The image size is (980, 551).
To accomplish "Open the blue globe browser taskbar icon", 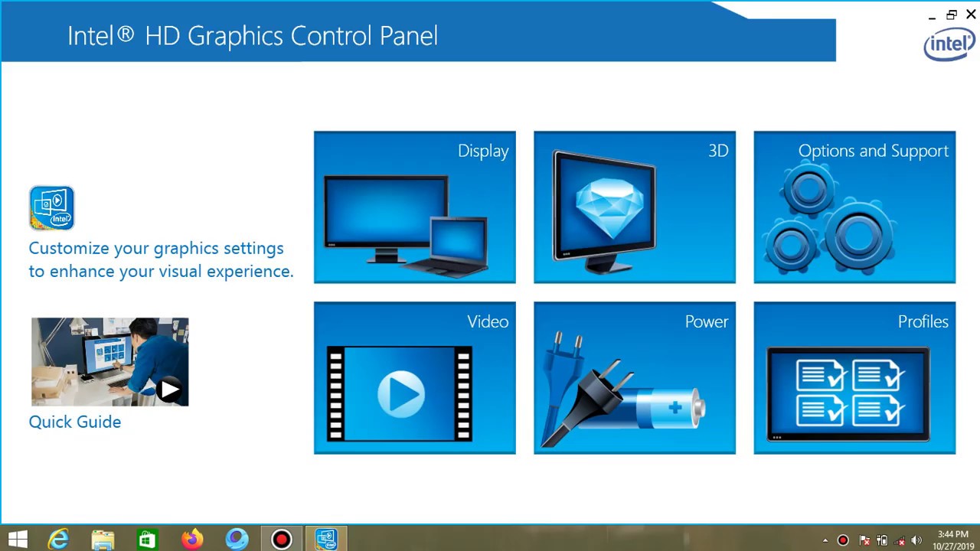I will [237, 539].
